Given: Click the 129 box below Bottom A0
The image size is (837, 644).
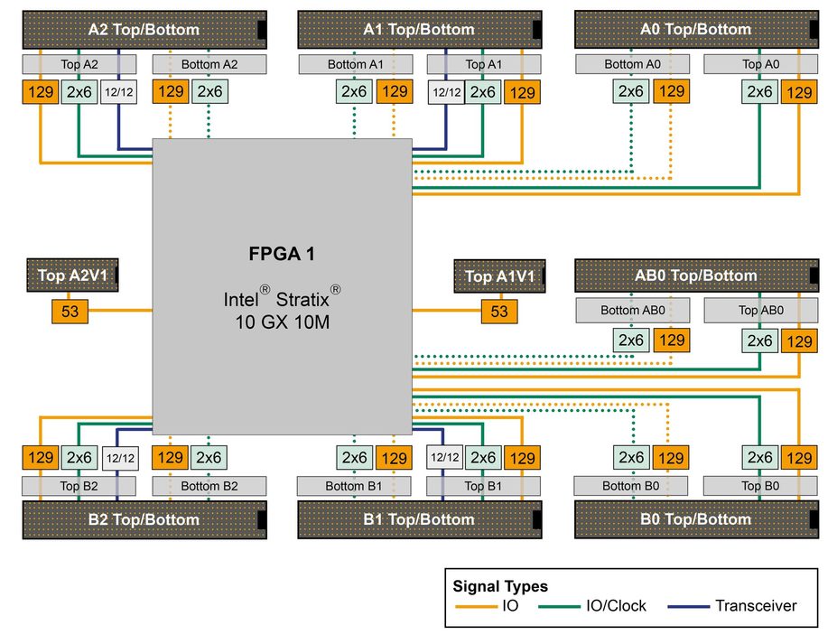Looking at the screenshot, I should pos(672,91).
